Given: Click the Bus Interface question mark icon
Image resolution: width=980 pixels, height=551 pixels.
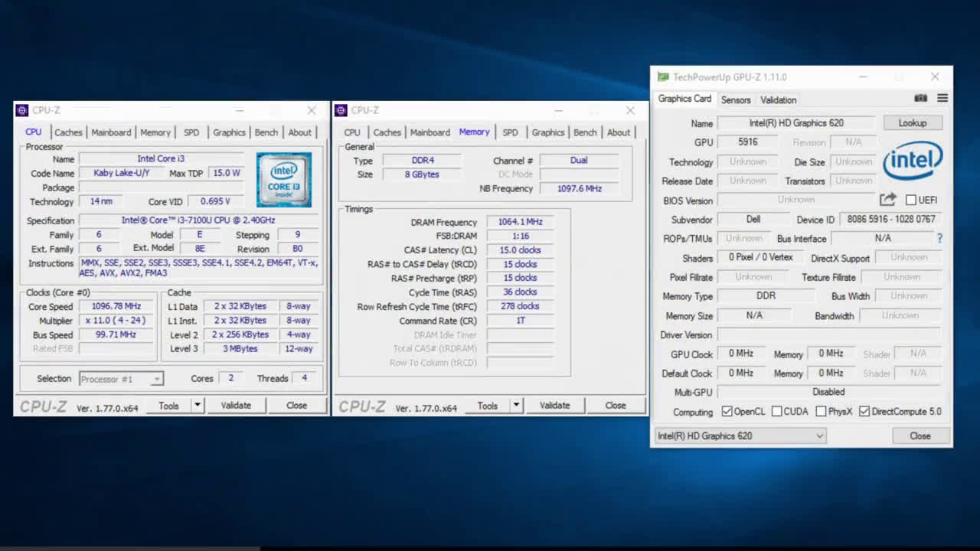Looking at the screenshot, I should tap(939, 239).
